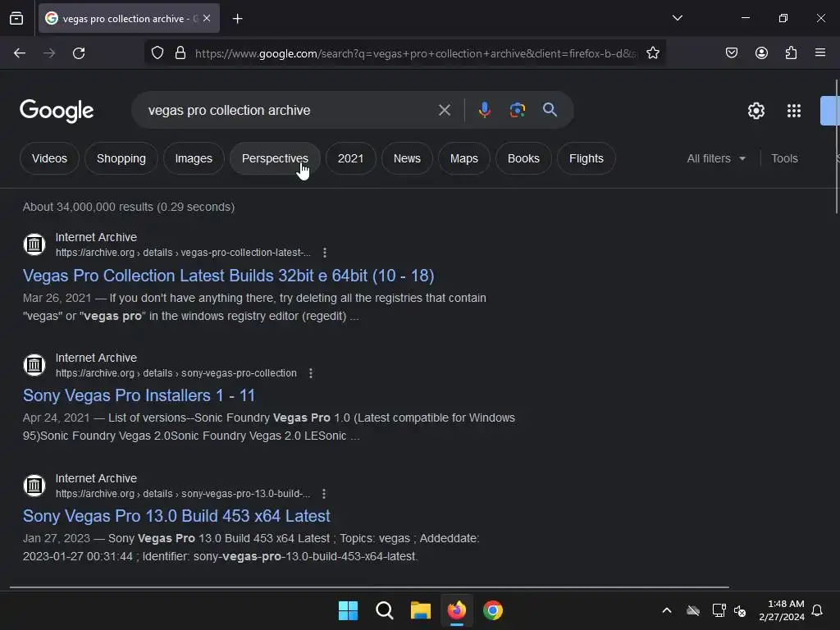The image size is (840, 630).
Task: Select the Perspectives filter chip
Action: click(x=275, y=158)
